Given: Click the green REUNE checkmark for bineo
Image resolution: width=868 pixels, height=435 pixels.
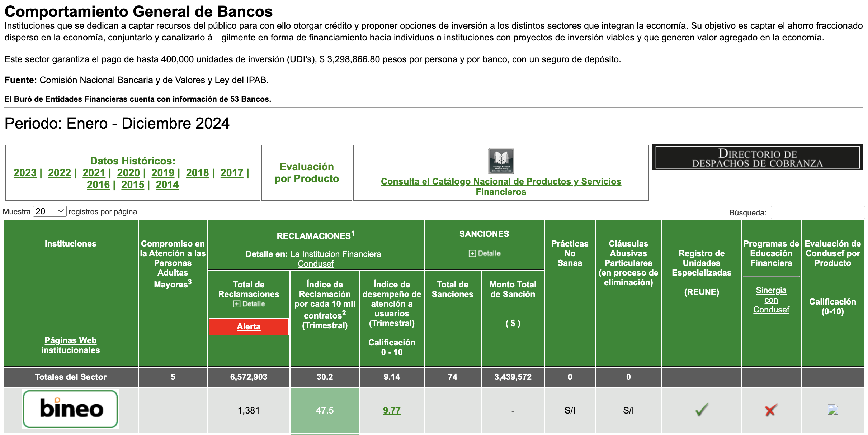Looking at the screenshot, I should point(702,410).
